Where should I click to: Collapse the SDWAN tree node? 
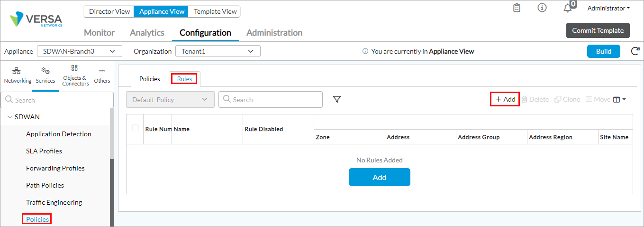pos(10,117)
